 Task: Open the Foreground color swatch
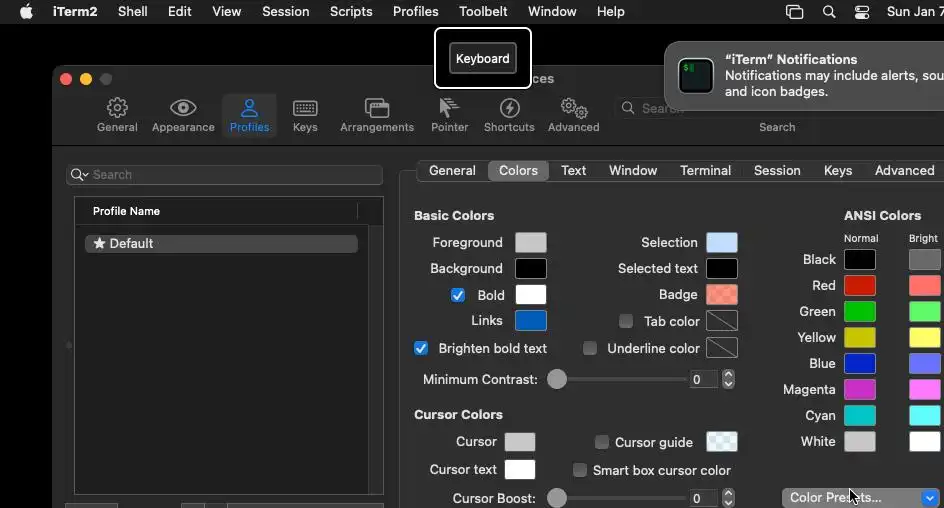[531, 243]
